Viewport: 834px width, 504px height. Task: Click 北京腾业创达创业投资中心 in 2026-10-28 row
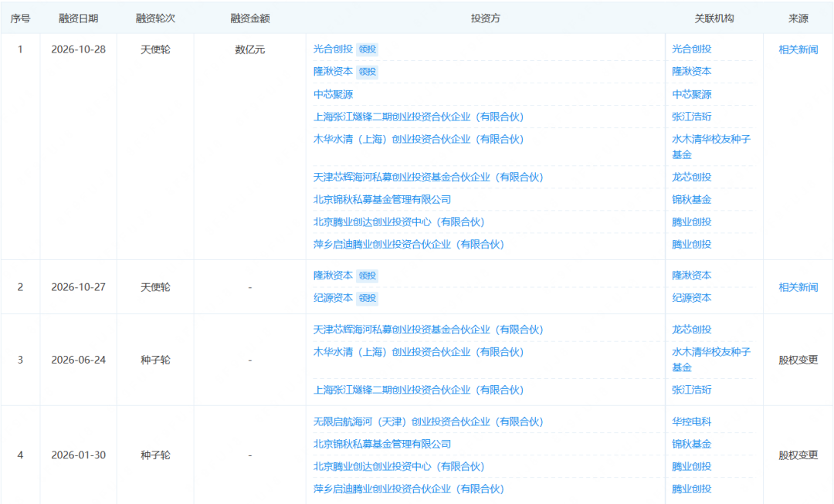399,222
